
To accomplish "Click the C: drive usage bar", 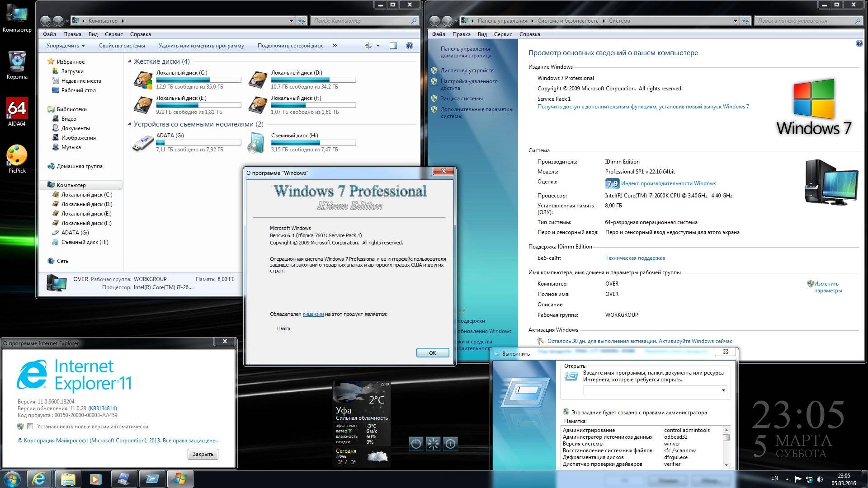I will point(198,80).
